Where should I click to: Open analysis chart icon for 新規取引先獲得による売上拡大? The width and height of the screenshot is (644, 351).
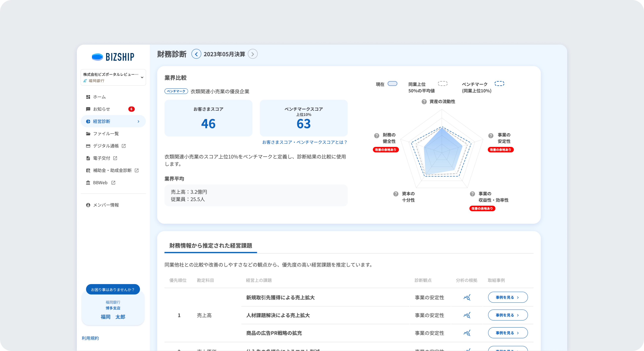(x=467, y=297)
